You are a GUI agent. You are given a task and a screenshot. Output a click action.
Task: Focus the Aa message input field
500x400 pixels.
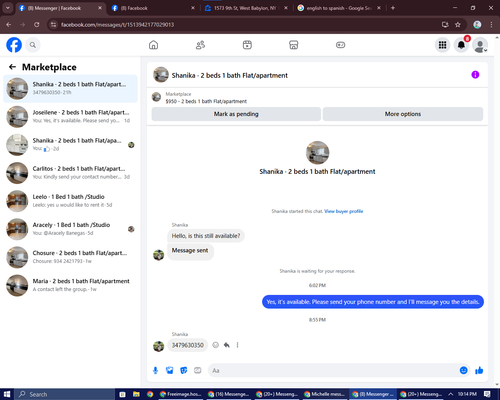[x=333, y=370]
